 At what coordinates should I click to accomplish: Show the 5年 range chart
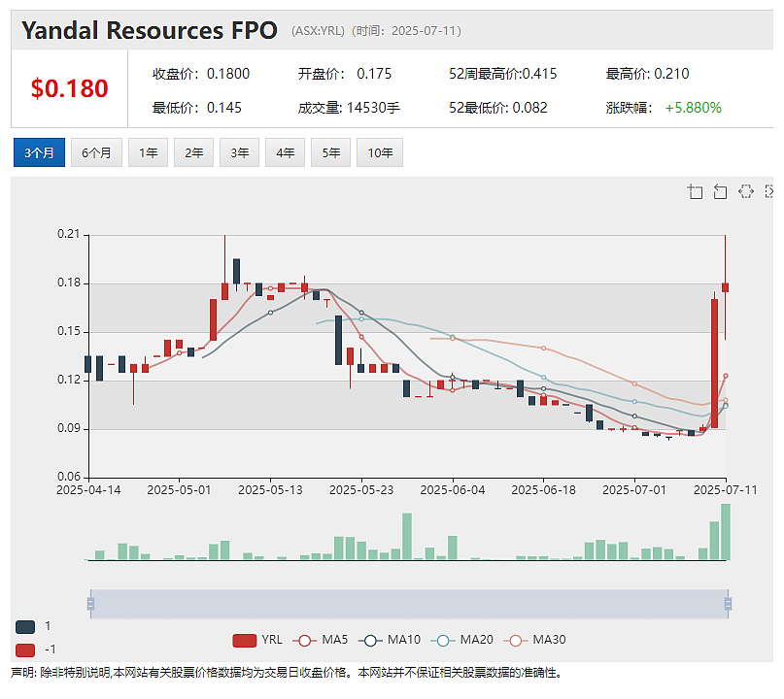pos(331,152)
